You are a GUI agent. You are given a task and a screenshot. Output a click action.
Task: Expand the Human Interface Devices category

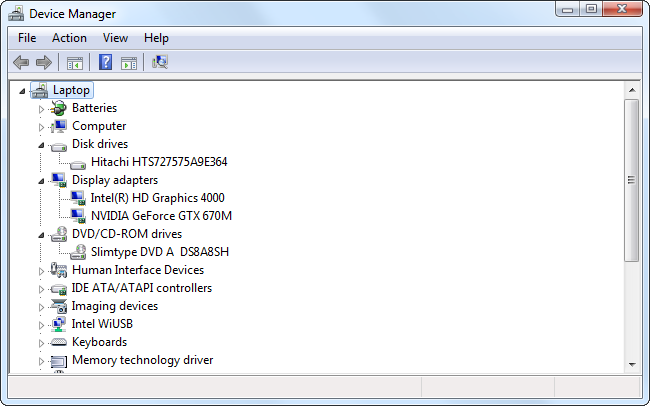pyautogui.click(x=41, y=271)
